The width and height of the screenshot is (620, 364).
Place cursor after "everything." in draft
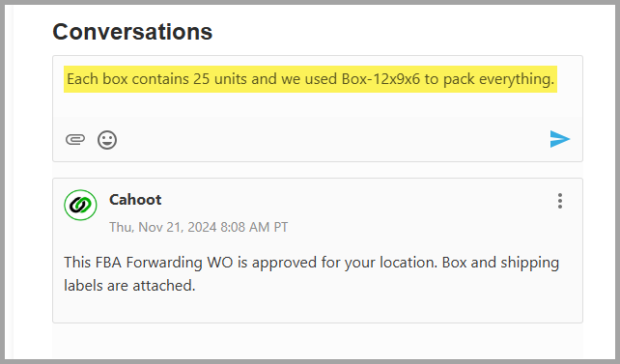554,79
